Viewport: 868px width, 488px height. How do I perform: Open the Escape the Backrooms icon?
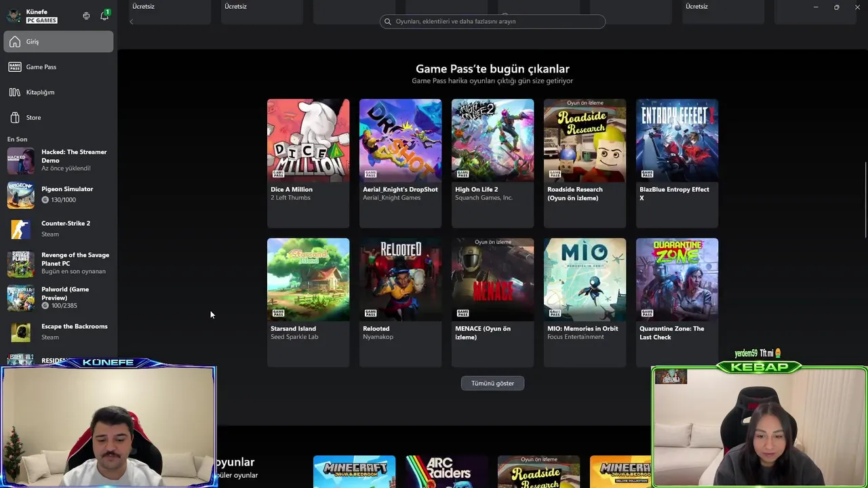[x=20, y=331]
